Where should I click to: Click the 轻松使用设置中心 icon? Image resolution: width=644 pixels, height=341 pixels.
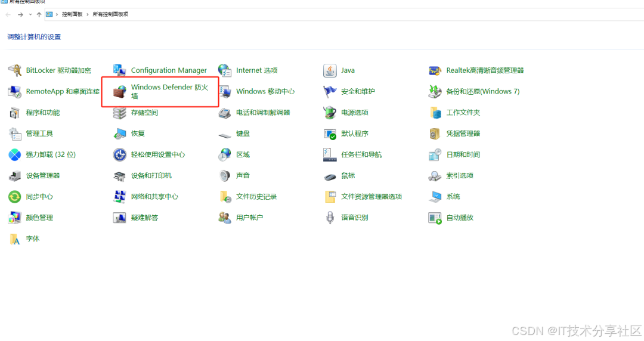tap(119, 154)
